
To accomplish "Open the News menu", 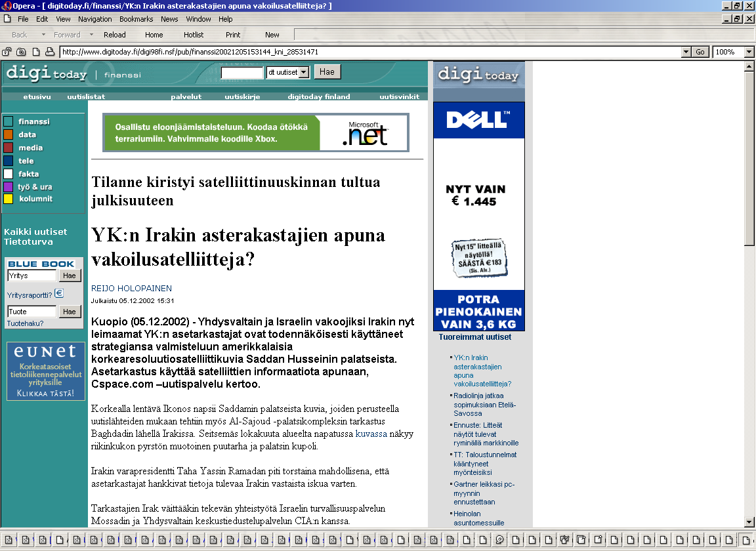I will click(170, 19).
